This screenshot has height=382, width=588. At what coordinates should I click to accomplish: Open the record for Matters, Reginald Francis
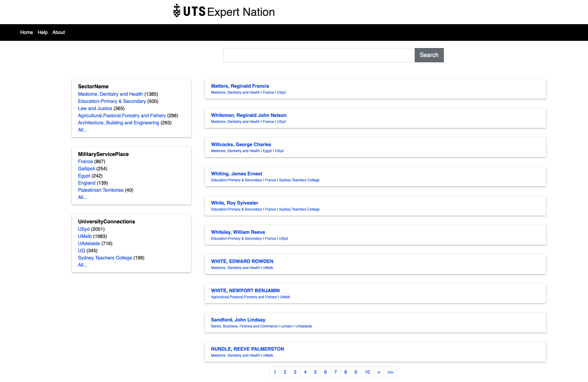click(x=240, y=86)
